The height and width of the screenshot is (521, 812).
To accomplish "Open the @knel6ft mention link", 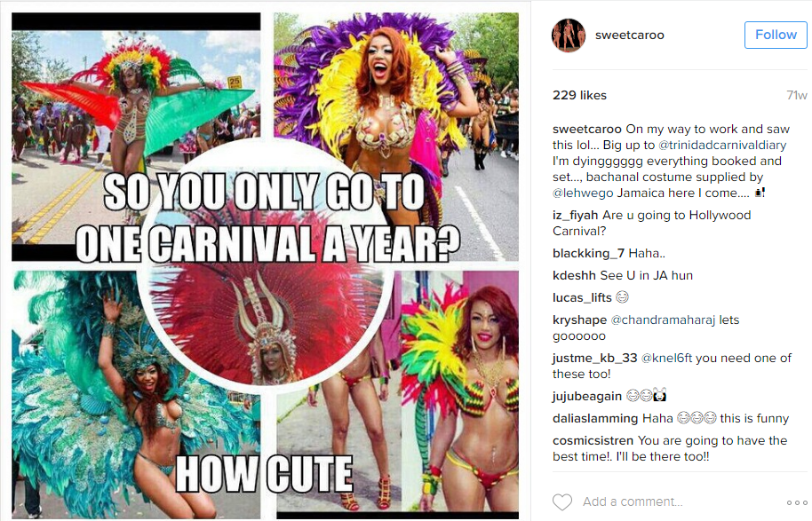I will pyautogui.click(x=666, y=358).
